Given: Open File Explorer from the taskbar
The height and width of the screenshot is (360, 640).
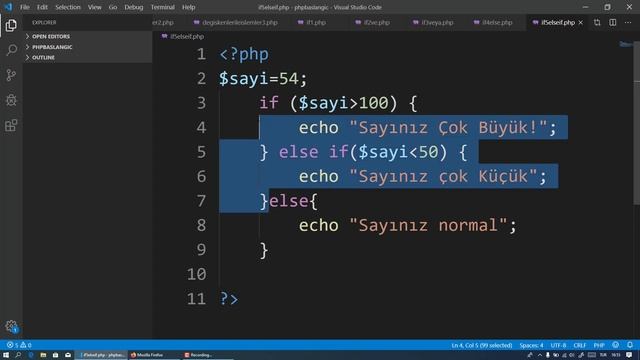Looking at the screenshot, I should coord(43,355).
